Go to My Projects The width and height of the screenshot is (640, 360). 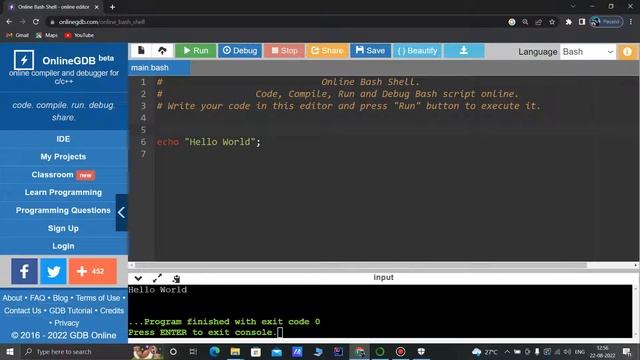pos(63,157)
